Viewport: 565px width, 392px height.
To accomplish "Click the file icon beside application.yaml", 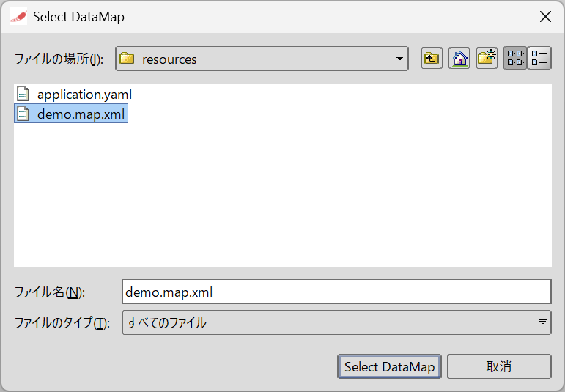I will tap(23, 94).
